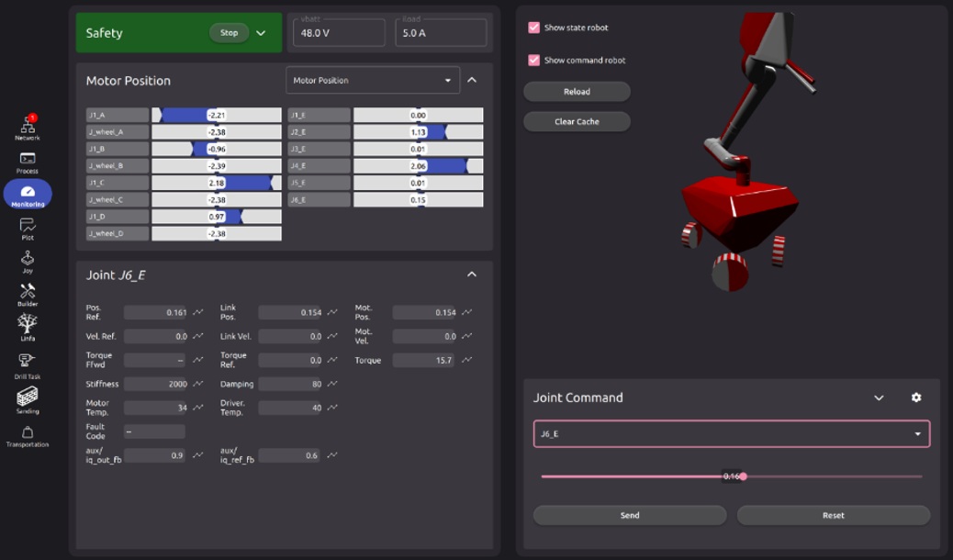Click the Clear Cache button
Viewport: 953px width, 560px height.
(577, 121)
